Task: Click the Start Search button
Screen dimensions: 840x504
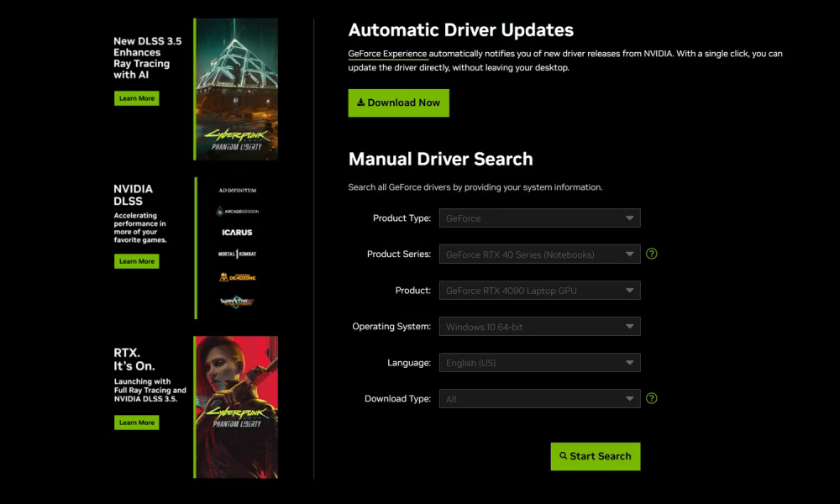Action: [x=596, y=456]
